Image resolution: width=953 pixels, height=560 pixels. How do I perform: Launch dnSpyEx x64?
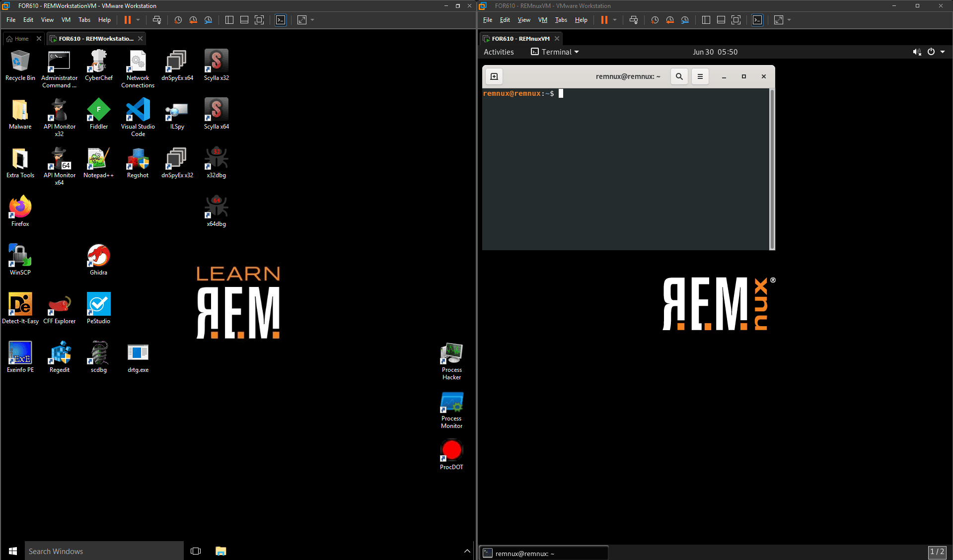(177, 62)
